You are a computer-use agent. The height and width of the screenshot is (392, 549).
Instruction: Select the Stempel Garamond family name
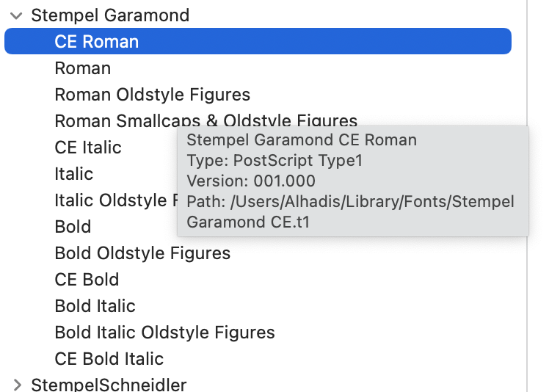(110, 15)
